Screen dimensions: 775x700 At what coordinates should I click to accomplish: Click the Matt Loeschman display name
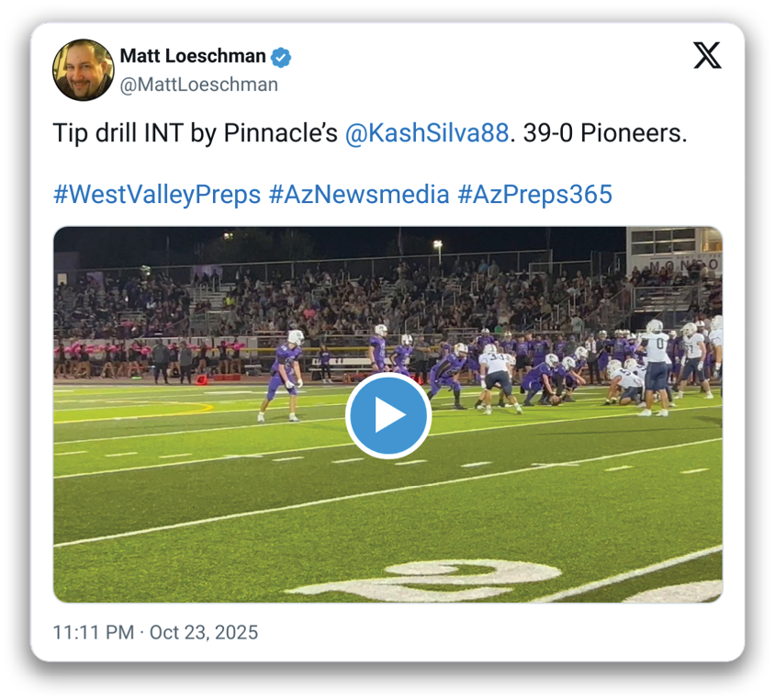tap(193, 57)
